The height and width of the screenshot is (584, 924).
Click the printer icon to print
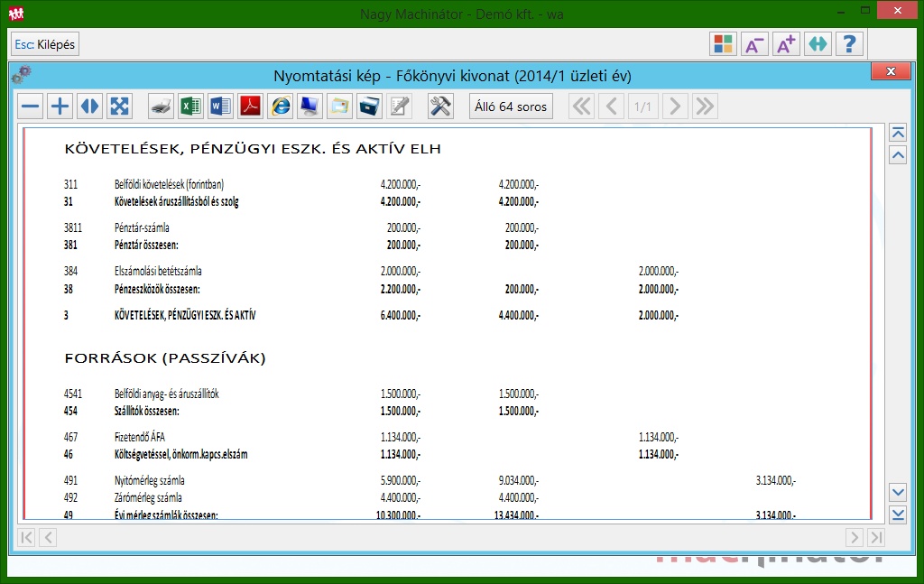[161, 107]
